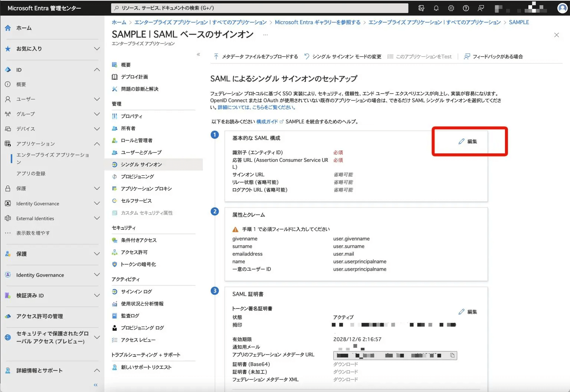Click the upload arrow for メタデータ ファイル

coord(216,56)
